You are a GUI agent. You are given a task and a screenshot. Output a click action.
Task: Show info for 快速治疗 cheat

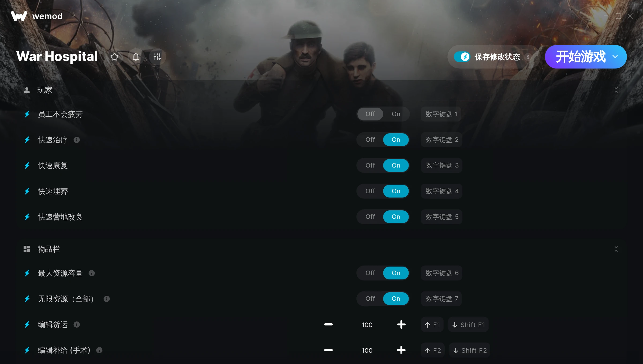pos(77,140)
